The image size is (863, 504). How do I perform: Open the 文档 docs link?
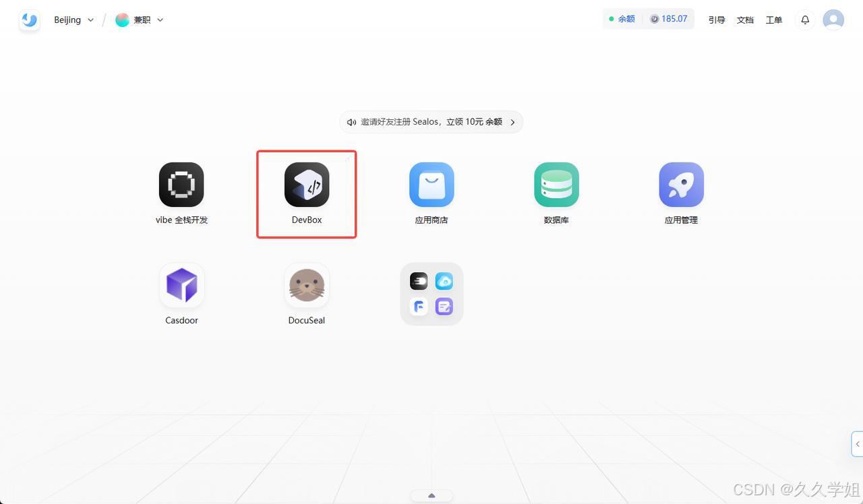(x=745, y=20)
